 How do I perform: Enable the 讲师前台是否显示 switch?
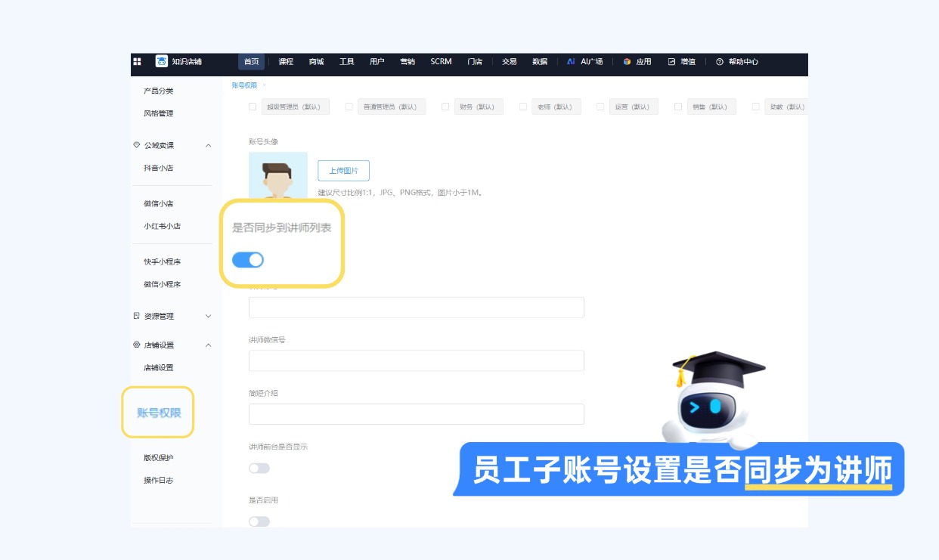pyautogui.click(x=259, y=469)
